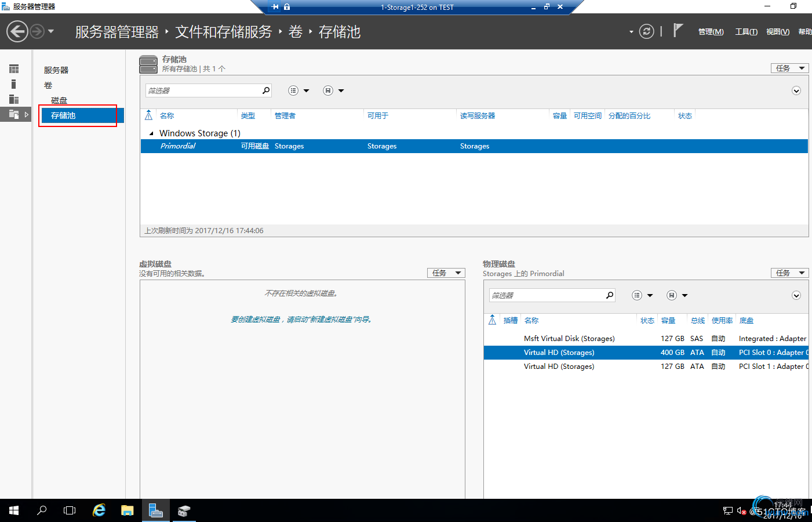Open the notifications flag icon
The width and height of the screenshot is (812, 522).
[678, 30]
